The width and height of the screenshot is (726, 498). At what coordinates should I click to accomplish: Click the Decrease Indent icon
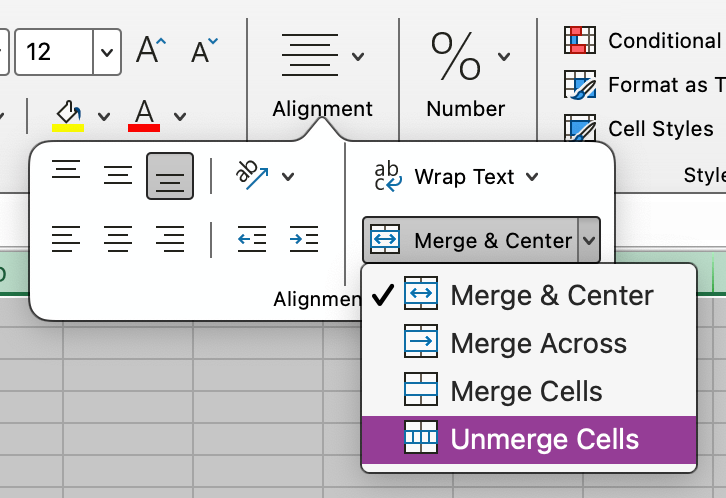point(251,239)
